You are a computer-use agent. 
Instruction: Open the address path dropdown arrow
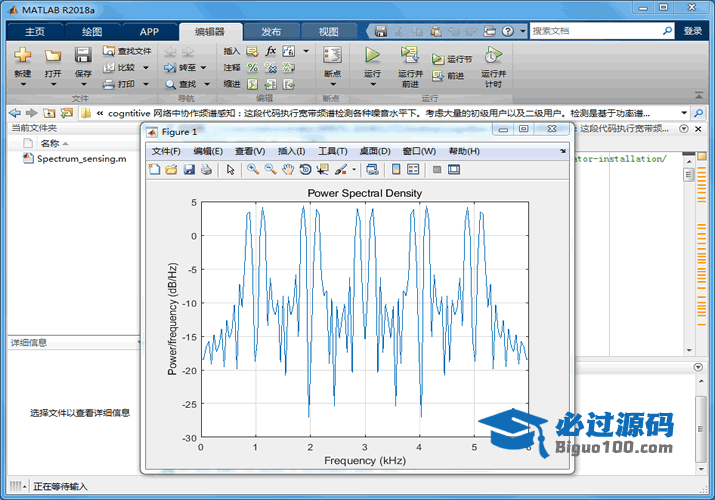[x=684, y=113]
